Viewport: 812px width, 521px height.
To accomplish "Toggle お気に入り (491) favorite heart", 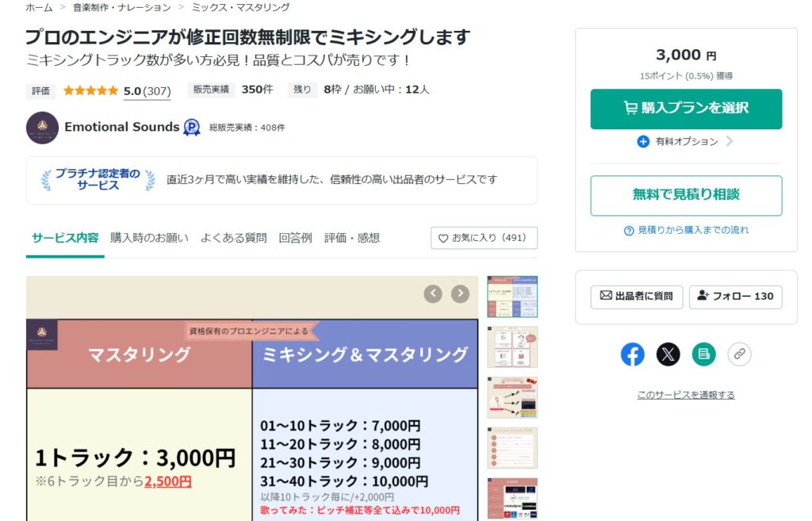I will (x=484, y=238).
